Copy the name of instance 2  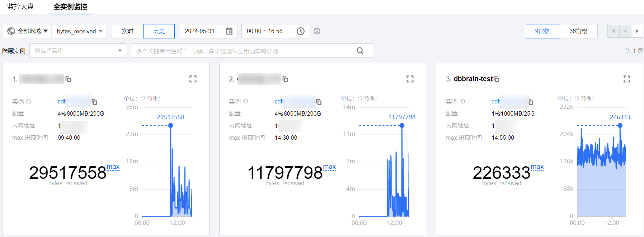tap(285, 79)
